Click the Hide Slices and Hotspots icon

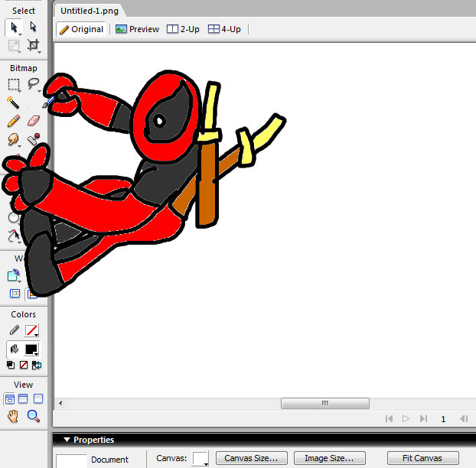tap(15, 294)
